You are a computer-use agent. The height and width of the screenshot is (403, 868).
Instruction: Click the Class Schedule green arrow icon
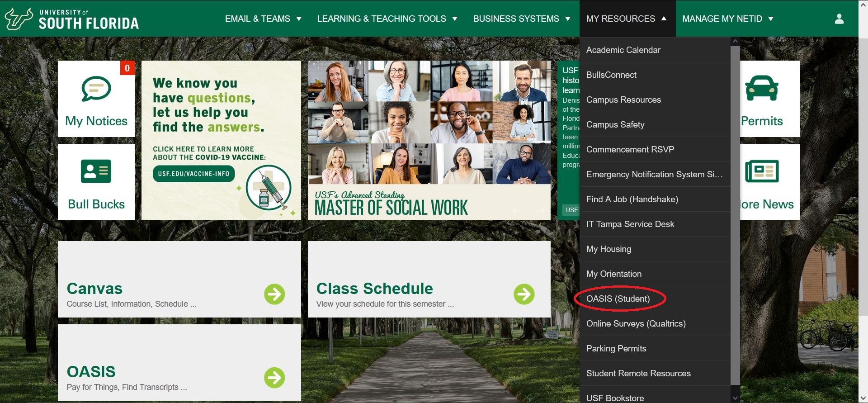[x=524, y=294]
